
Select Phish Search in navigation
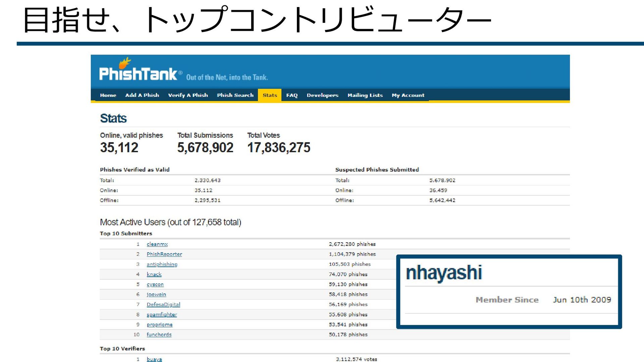tap(235, 95)
